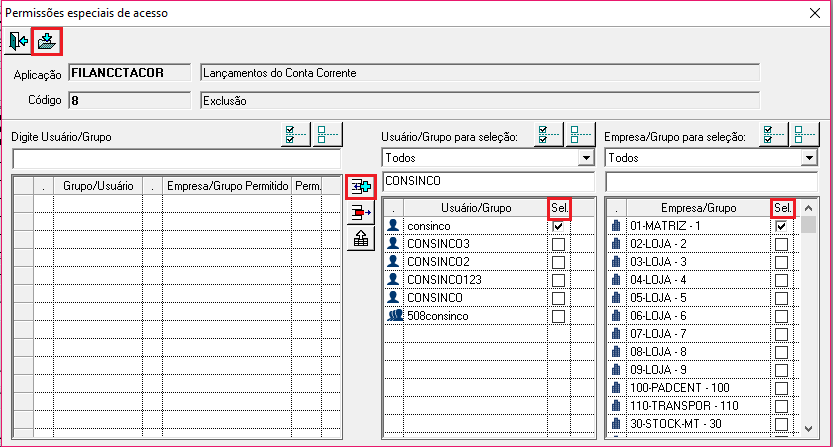Click the Digite Usuário/Grupo input field

[176, 159]
